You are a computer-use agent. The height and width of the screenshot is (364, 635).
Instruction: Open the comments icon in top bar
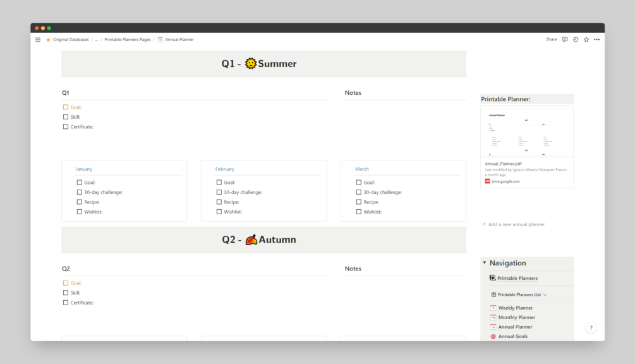point(564,40)
